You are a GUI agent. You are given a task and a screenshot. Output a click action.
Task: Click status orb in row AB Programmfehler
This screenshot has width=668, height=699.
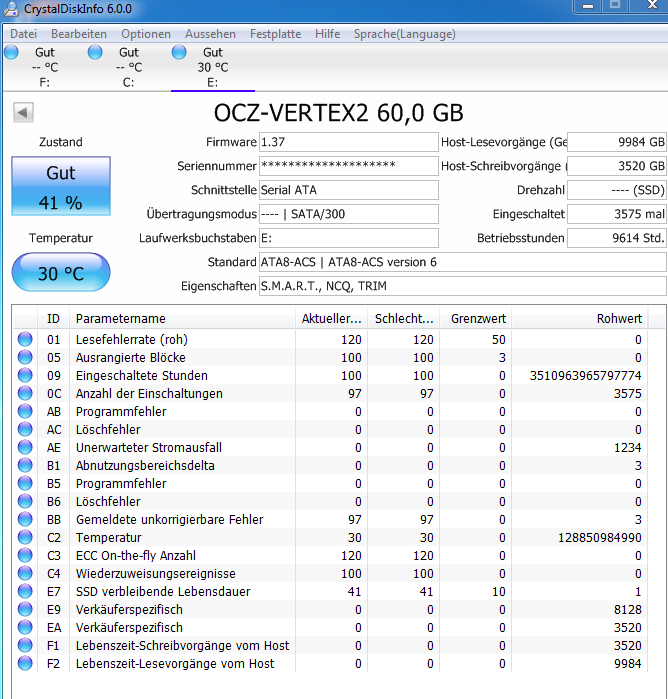(x=25, y=411)
